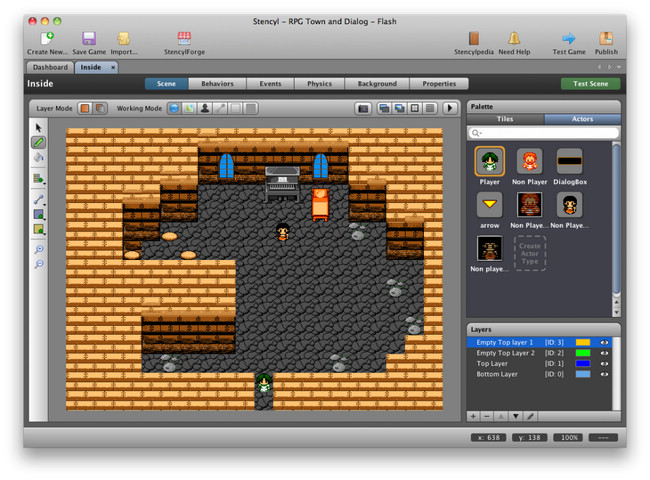Image resolution: width=650 pixels, height=480 pixels.
Task: Select the paint bucket fill tool
Action: pyautogui.click(x=39, y=158)
